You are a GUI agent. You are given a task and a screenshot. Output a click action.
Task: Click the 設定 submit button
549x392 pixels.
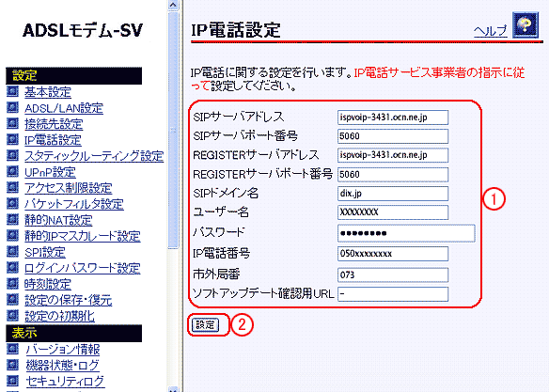pos(205,325)
